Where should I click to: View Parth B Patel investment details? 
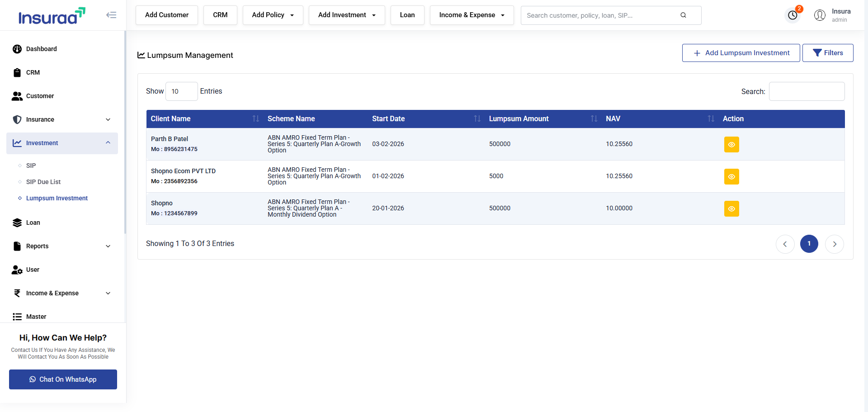coord(731,144)
